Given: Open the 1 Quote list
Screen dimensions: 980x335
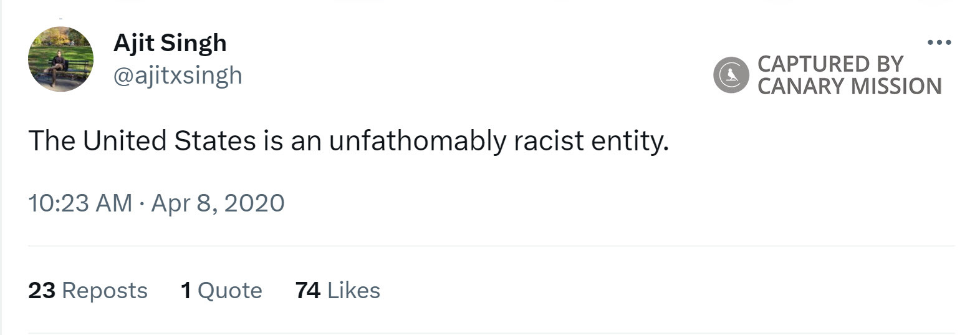Looking at the screenshot, I should click(x=221, y=291).
